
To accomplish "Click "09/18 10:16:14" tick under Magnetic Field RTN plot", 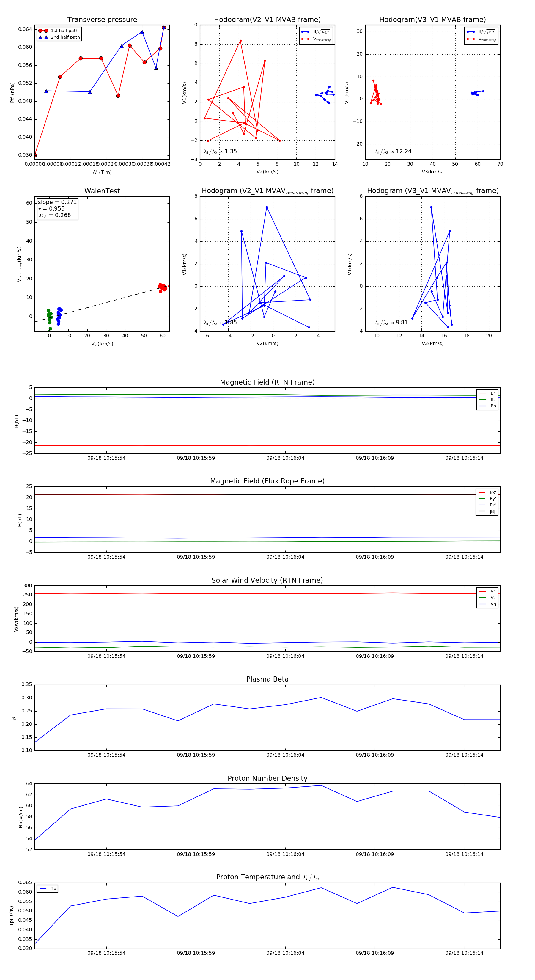I will pos(464,458).
